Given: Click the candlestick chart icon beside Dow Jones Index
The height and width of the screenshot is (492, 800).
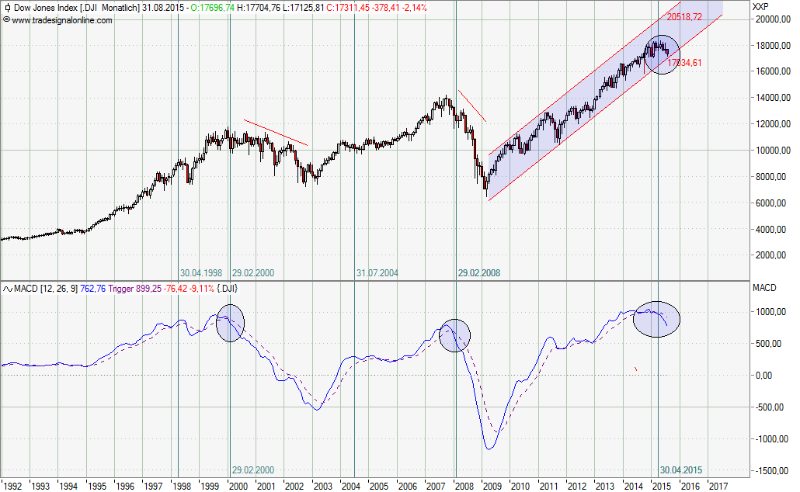Looking at the screenshot, I should pos(7,8).
